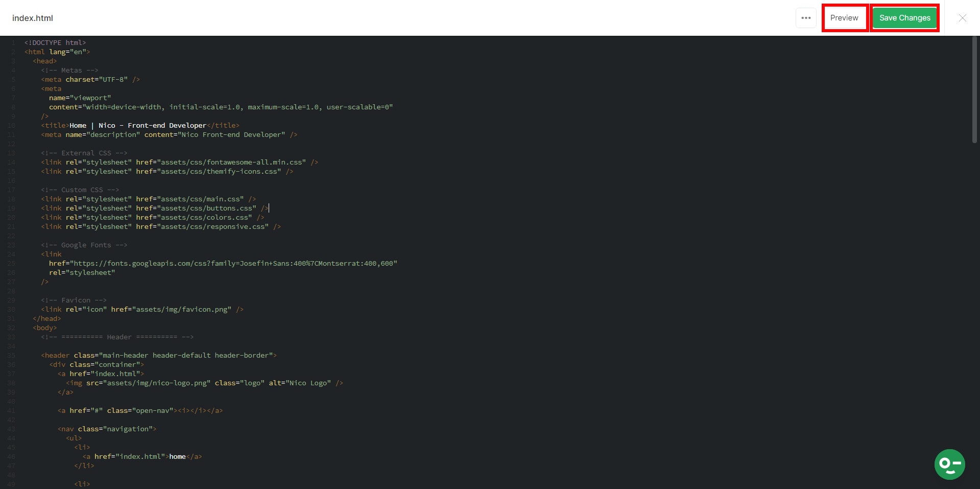The width and height of the screenshot is (980, 489).
Task: Click line number 10 in the gutter
Action: click(11, 125)
